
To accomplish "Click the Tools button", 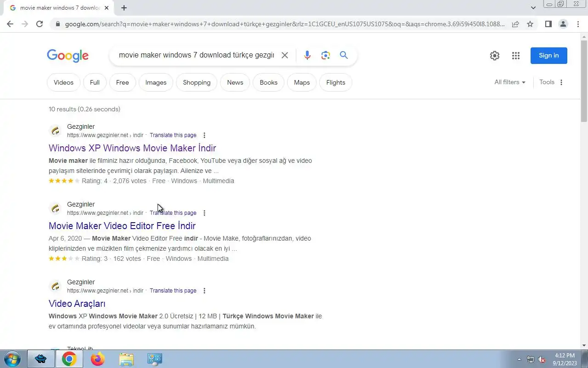I will pos(547,82).
